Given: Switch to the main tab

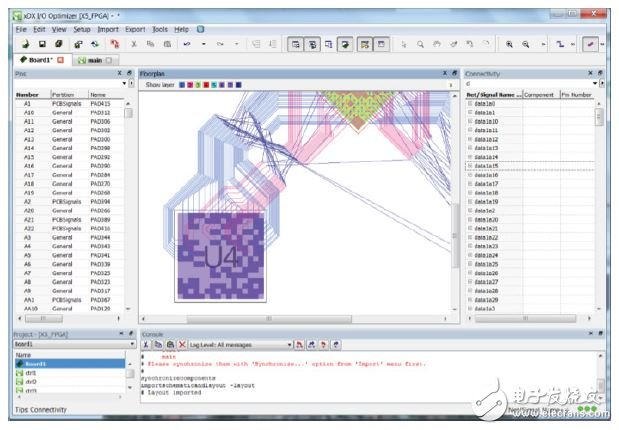Looking at the screenshot, I should point(93,61).
